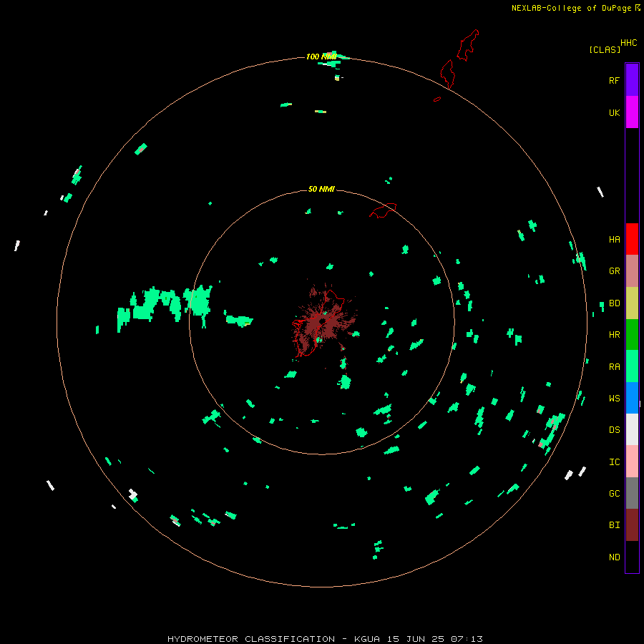Click the 50 NMI range ring label
Viewport: 644px width, 644px height.
click(321, 189)
